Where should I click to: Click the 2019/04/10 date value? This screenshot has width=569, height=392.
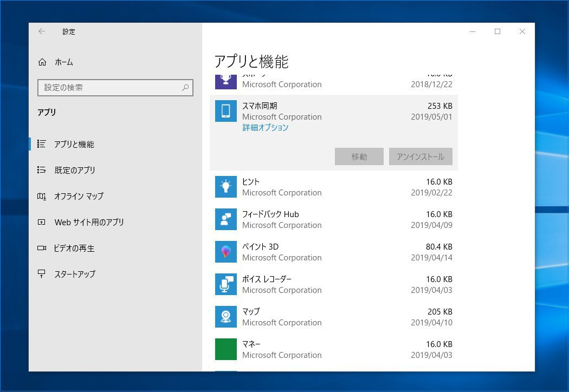pos(431,322)
